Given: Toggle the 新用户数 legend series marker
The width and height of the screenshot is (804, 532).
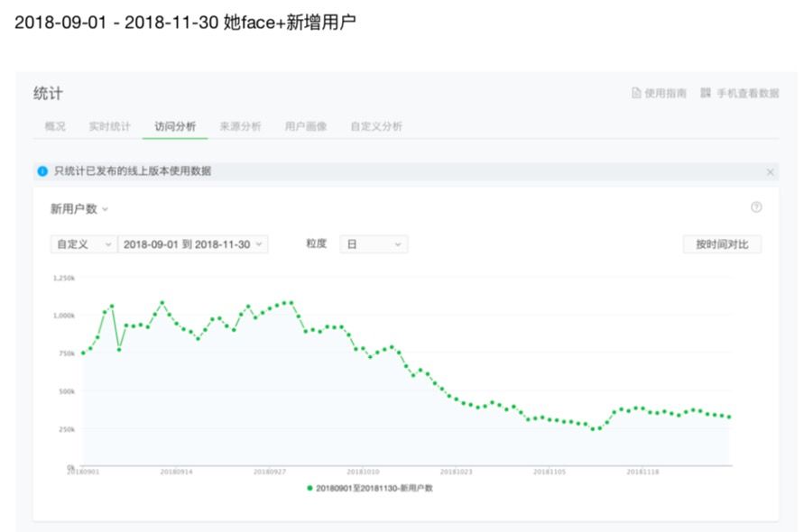Looking at the screenshot, I should (x=310, y=488).
